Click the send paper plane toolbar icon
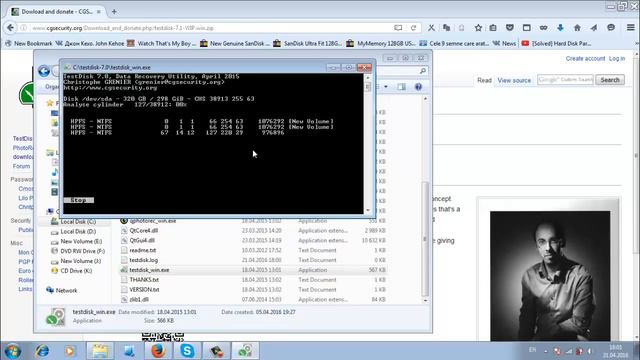Image resolution: width=640 pixels, height=360 pixels. tap(594, 28)
